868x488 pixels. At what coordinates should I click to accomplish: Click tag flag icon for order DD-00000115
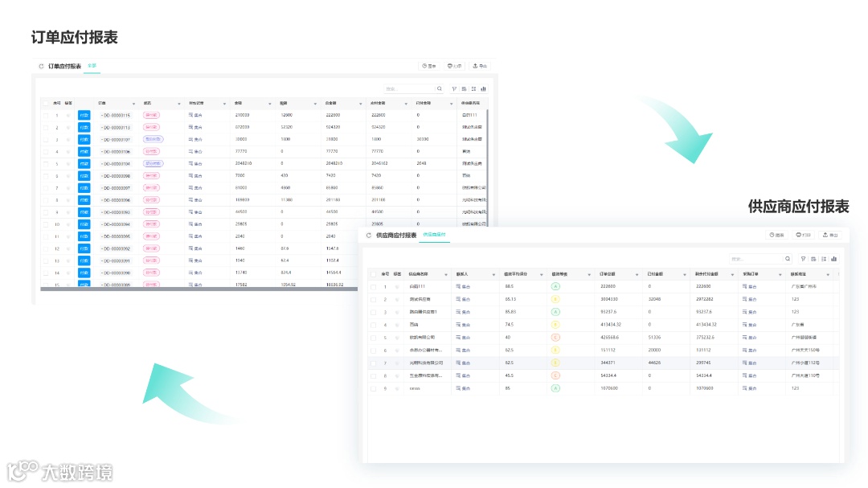pyautogui.click(x=68, y=115)
